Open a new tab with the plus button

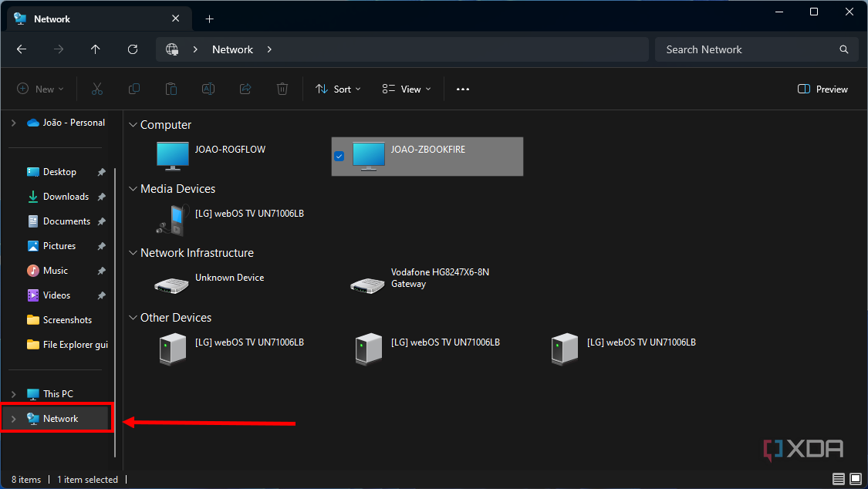[x=209, y=18]
